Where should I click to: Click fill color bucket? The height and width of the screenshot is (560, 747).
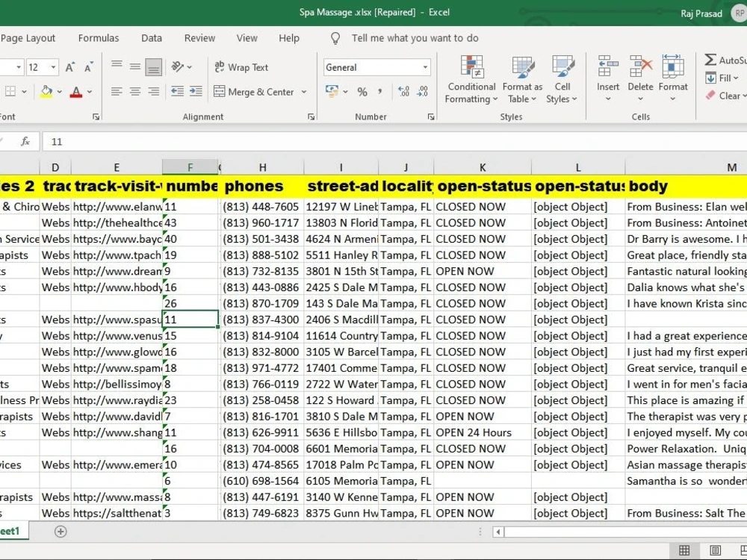click(46, 91)
